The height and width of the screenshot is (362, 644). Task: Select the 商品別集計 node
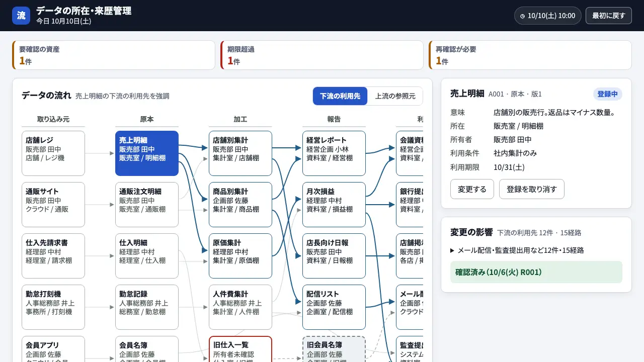(240, 205)
